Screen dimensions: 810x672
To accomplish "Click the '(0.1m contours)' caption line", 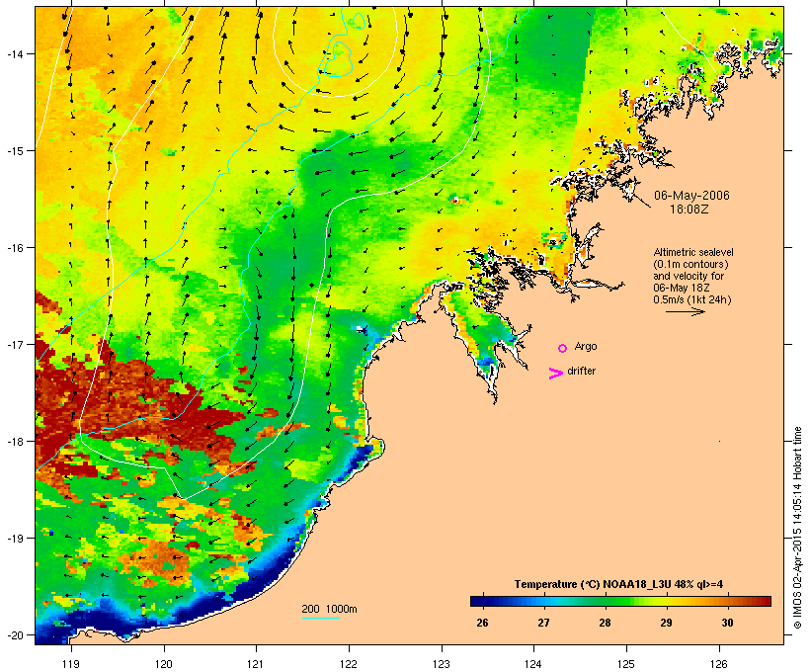I will (690, 264).
